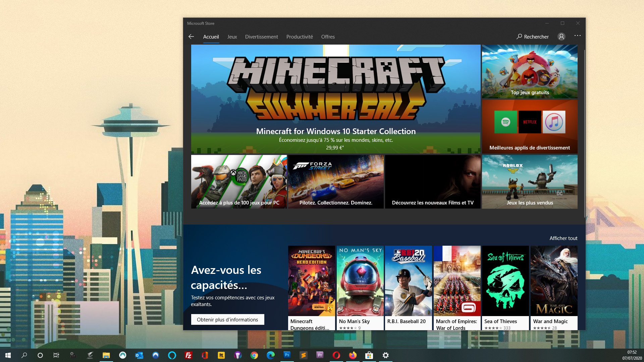
Task: Open the three-dots more menu
Action: 577,36
